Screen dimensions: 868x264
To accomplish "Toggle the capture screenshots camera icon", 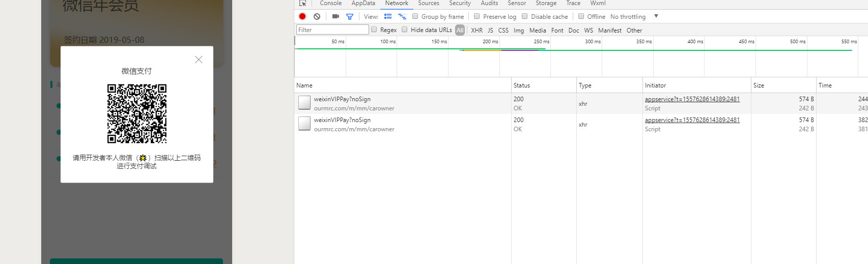I will coord(335,16).
